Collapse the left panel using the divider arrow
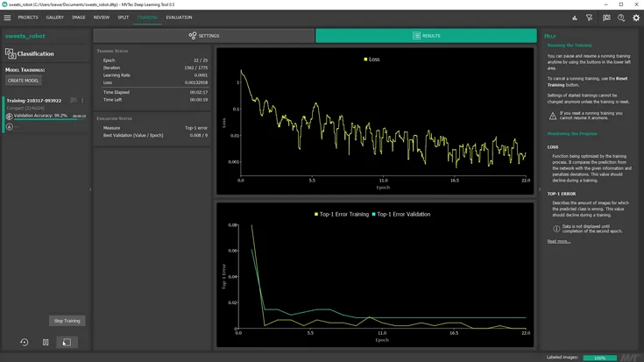This screenshot has height=362, width=644. (x=90, y=189)
